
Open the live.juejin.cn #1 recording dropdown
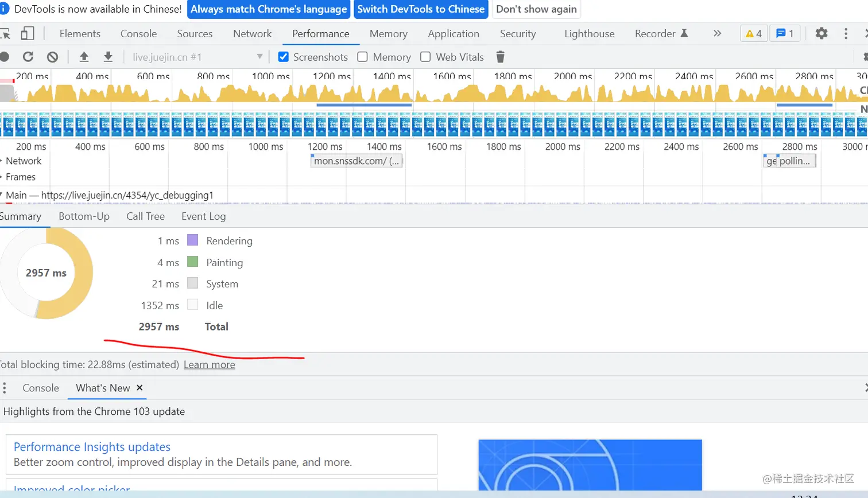coord(197,57)
